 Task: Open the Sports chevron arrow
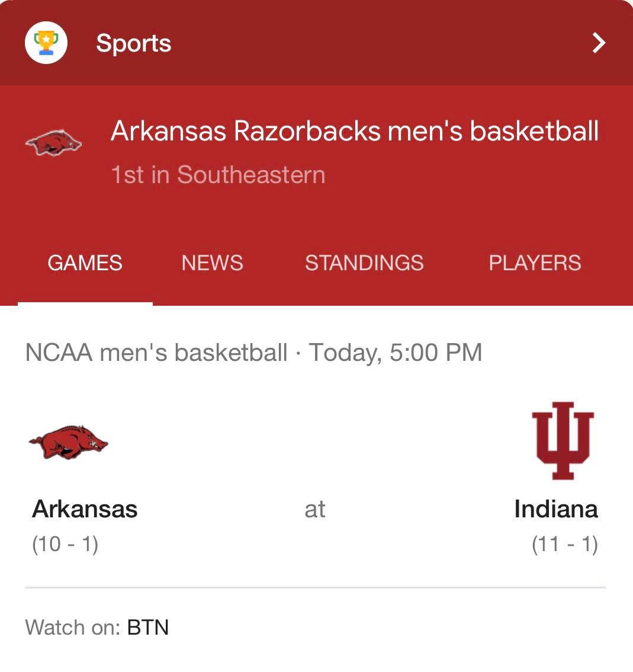598,43
